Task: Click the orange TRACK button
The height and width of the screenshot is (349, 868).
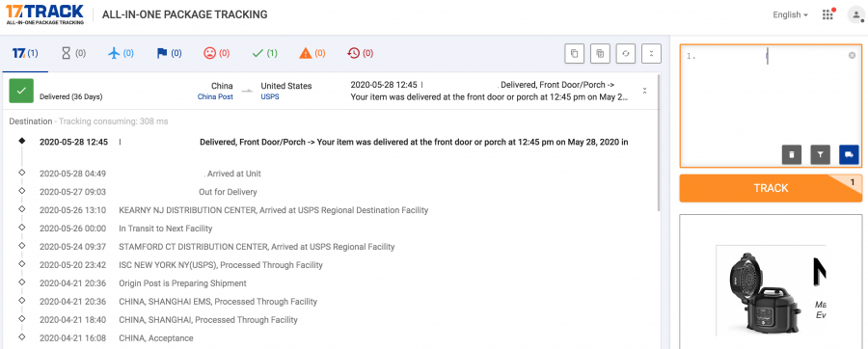Action: (771, 188)
